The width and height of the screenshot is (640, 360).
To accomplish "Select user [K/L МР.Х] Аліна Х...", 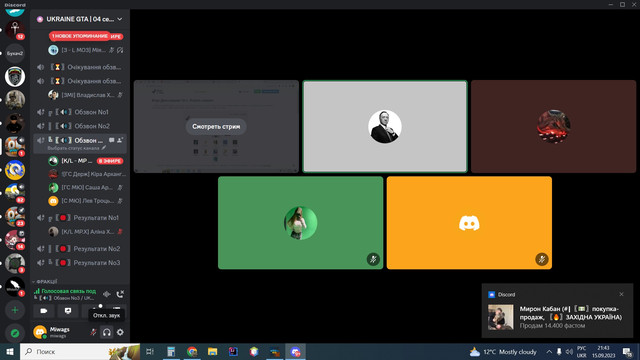I will (x=86, y=231).
